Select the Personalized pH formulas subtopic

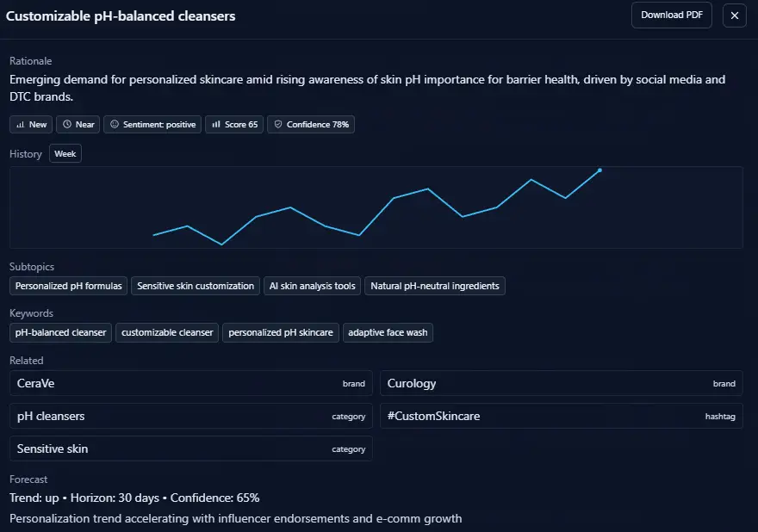[69, 286]
